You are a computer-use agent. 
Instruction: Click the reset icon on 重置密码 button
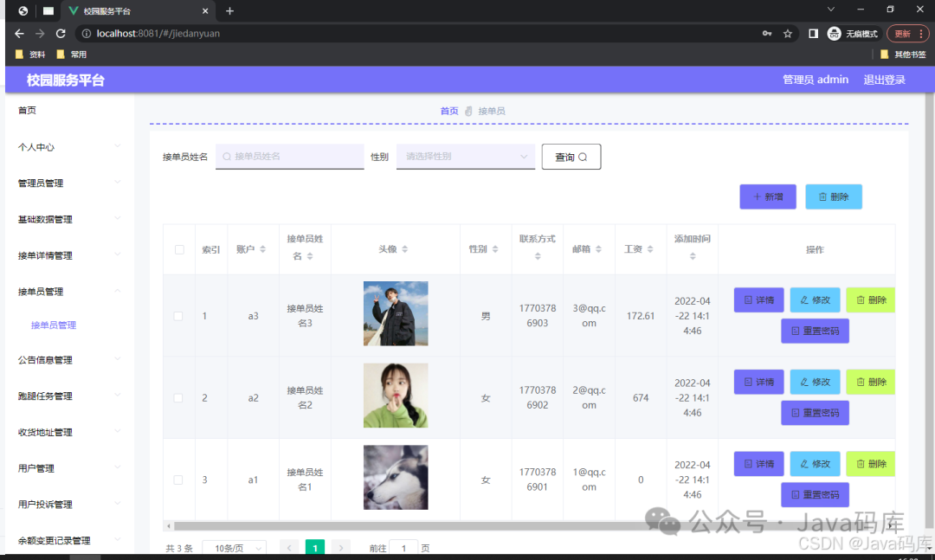click(795, 331)
